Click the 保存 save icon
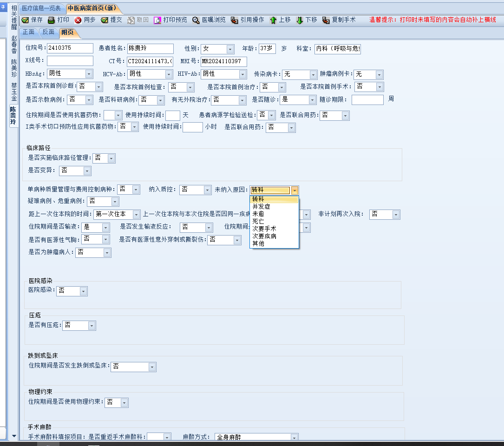The image size is (504, 446). pos(25,20)
